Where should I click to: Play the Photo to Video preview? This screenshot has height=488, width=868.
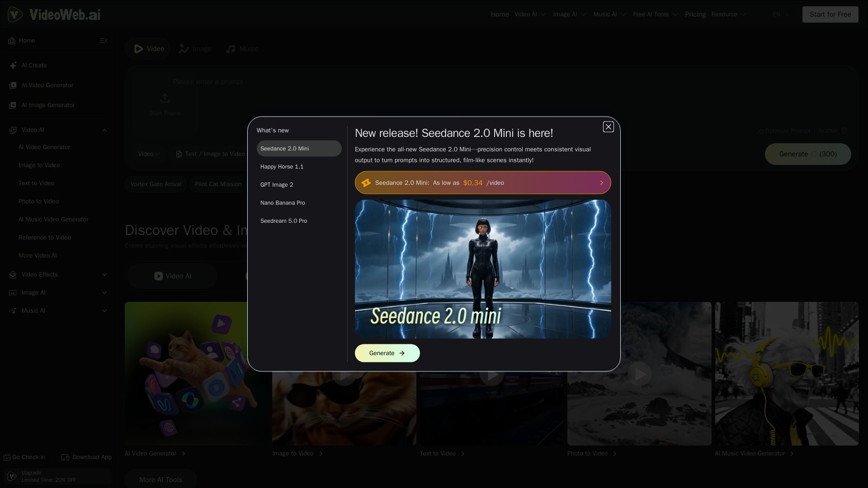click(639, 374)
